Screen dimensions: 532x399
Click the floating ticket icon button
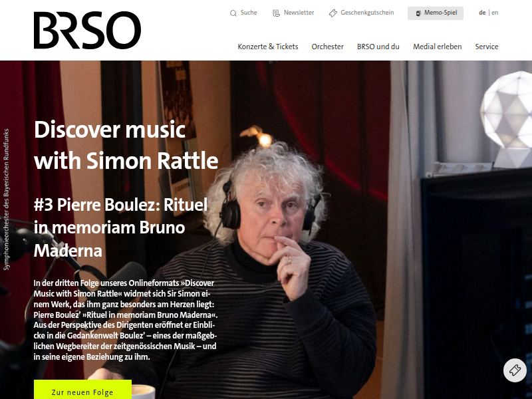(515, 370)
